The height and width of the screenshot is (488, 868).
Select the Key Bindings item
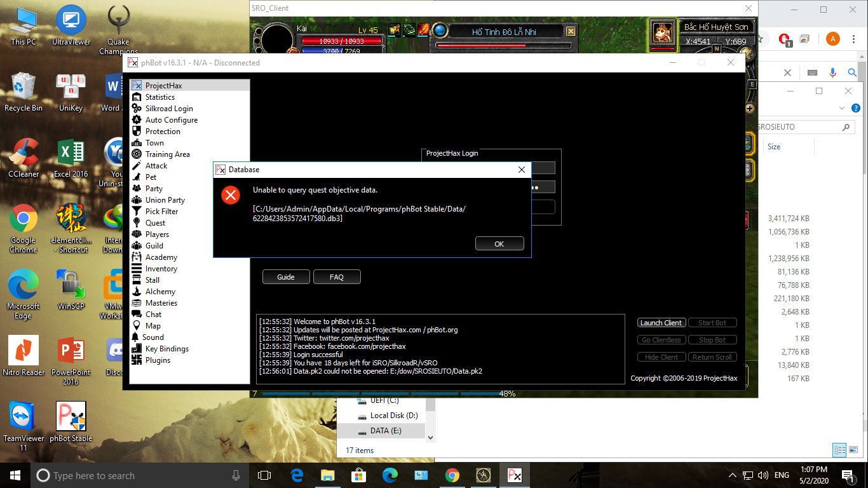coord(166,349)
